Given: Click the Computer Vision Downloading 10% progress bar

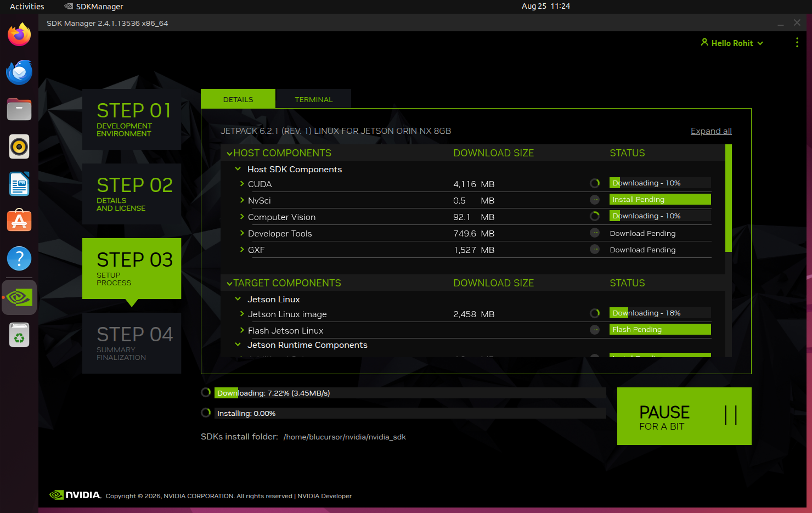Looking at the screenshot, I should (660, 216).
